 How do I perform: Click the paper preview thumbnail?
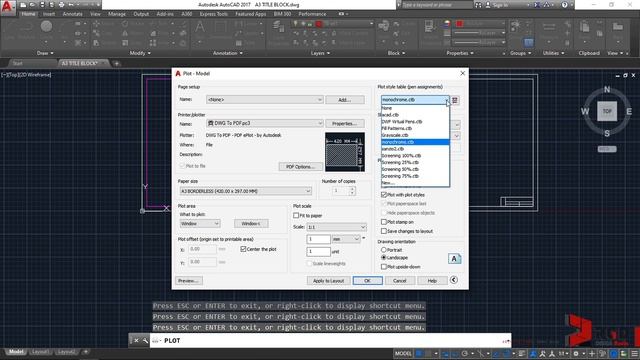click(345, 152)
